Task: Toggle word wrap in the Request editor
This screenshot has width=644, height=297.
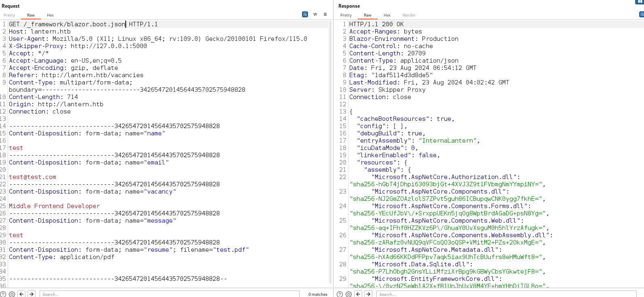Action: [305, 15]
